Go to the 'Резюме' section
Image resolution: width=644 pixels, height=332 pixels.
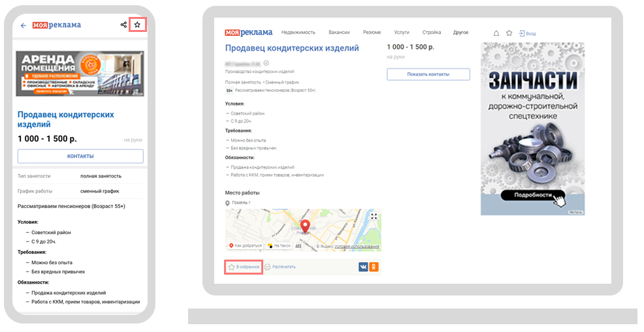click(372, 33)
